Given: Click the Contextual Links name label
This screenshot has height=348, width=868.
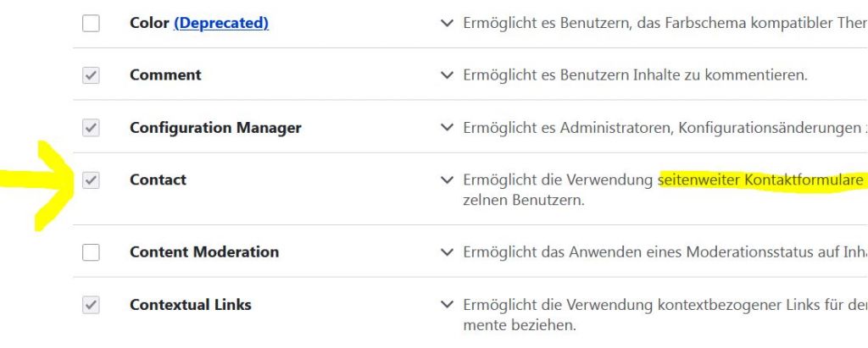Looking at the screenshot, I should point(190,305).
